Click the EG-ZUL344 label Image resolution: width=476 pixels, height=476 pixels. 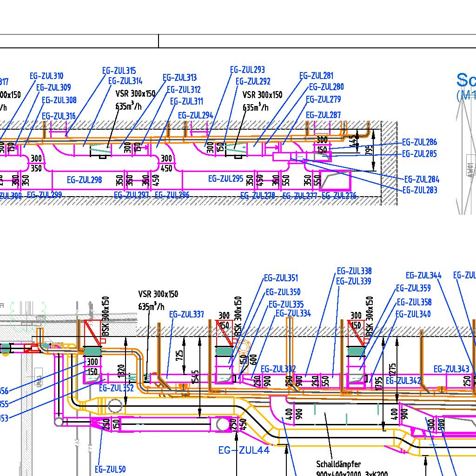(423, 276)
